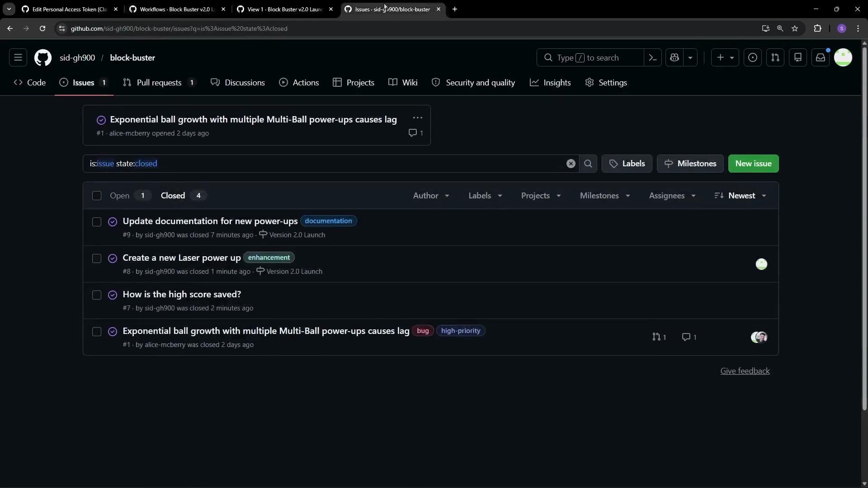
Task: Filter by the documentation label
Action: (x=328, y=221)
